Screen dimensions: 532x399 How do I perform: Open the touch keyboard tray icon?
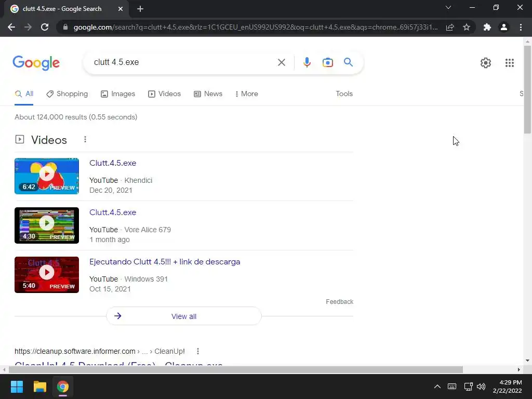click(452, 387)
